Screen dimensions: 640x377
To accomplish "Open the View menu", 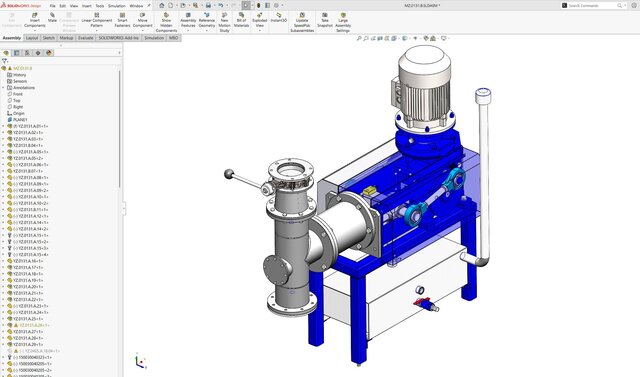I will point(74,6).
